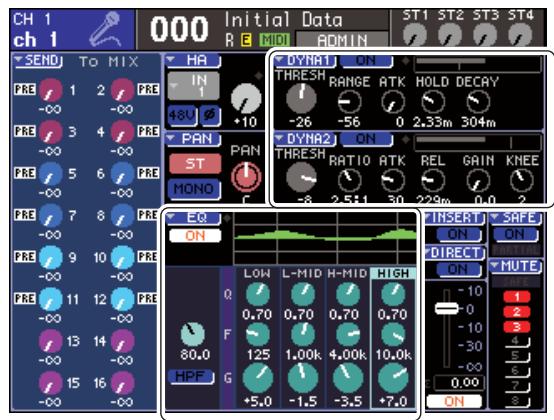Click the microphone channel icon
Viewport: 554px width, 420px height.
coord(105,30)
